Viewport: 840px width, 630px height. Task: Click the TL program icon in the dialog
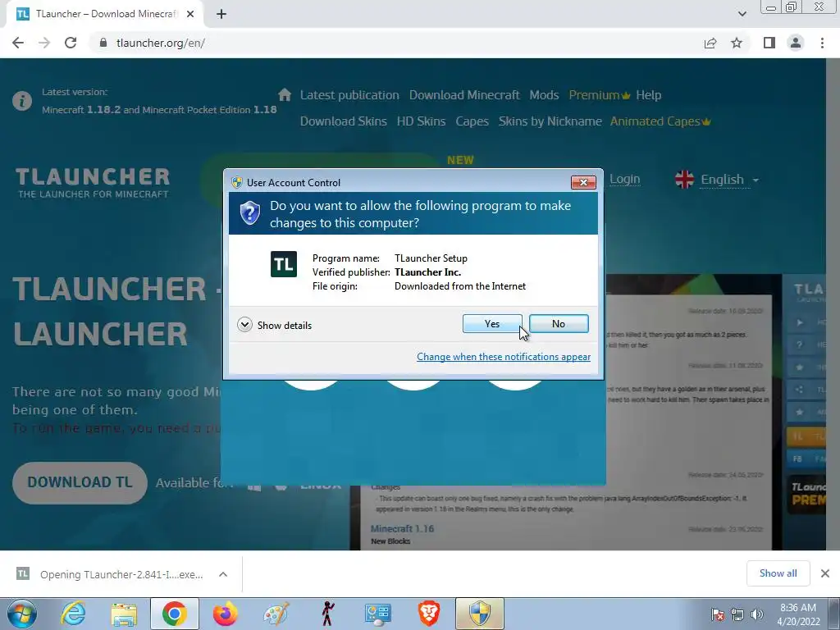coord(283,264)
